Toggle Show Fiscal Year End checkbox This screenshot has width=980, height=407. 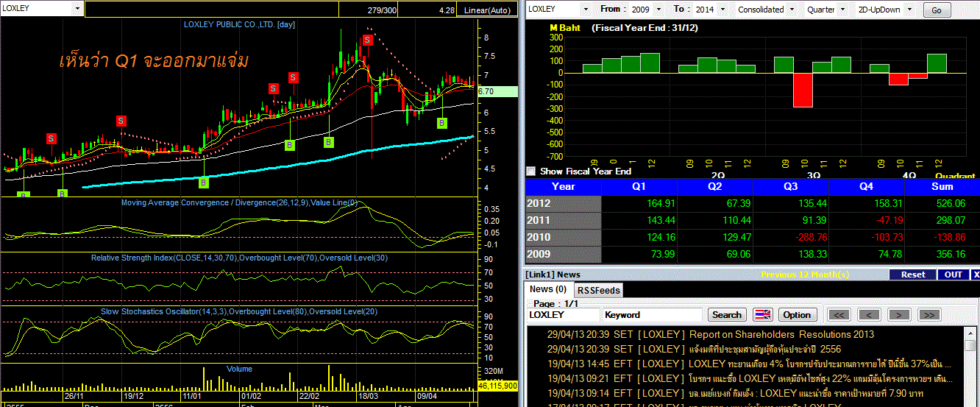pyautogui.click(x=530, y=171)
